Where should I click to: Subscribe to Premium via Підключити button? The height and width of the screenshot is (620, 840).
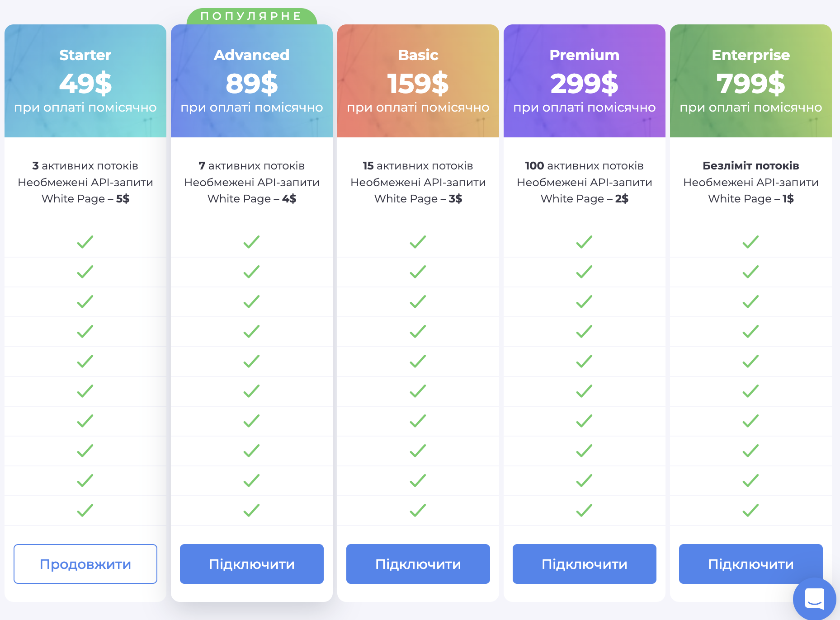[x=584, y=564]
